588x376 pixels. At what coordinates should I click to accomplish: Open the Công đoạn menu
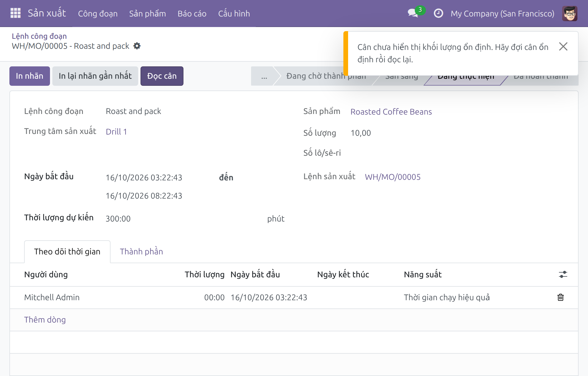[98, 14]
